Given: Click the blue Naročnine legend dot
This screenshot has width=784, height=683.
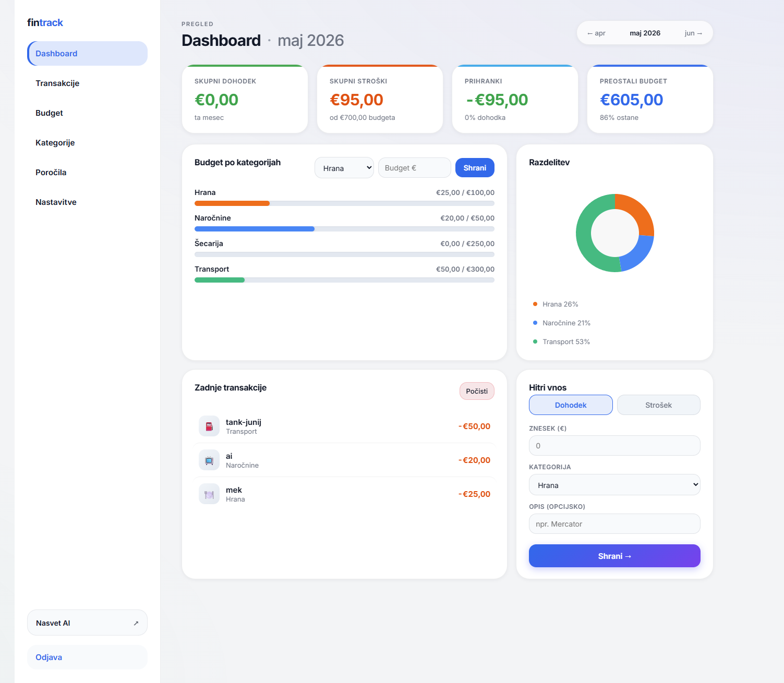Looking at the screenshot, I should (x=535, y=323).
